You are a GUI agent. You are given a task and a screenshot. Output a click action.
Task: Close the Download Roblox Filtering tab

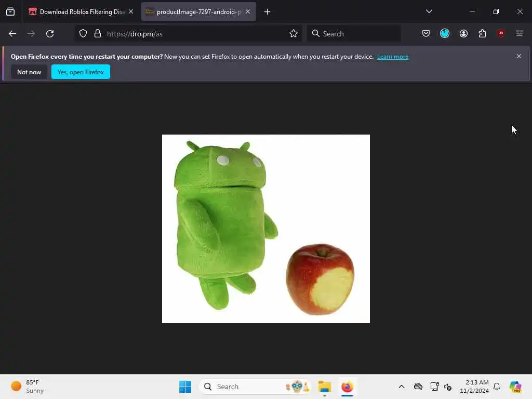131,11
